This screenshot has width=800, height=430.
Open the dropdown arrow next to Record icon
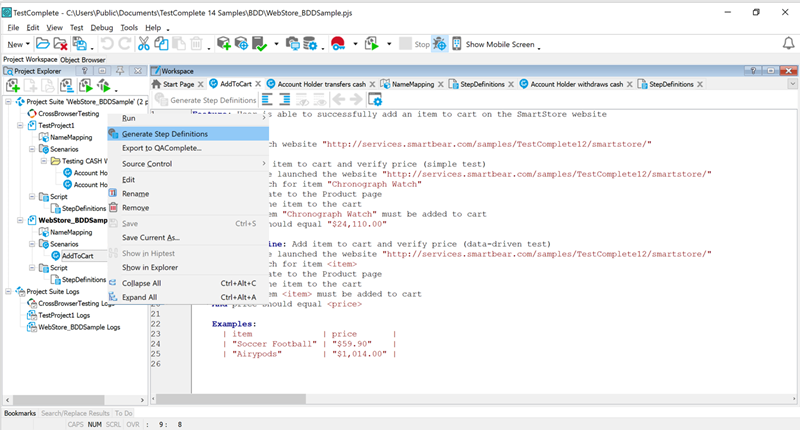click(355, 44)
